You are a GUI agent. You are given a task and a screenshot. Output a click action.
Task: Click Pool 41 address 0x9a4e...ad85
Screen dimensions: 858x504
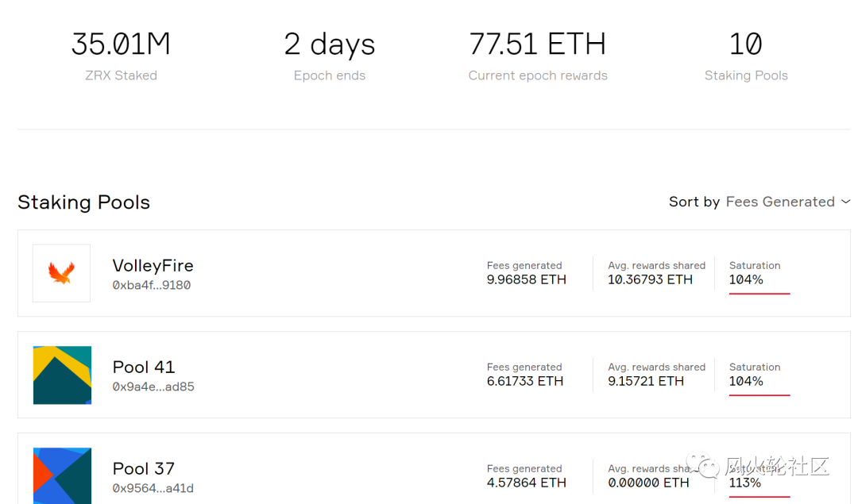click(153, 387)
